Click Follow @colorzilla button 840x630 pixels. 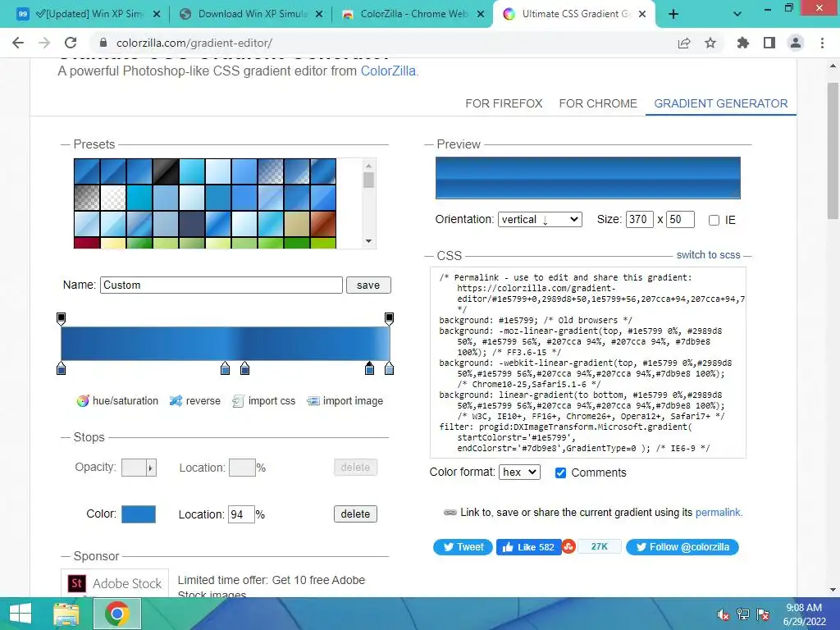[x=682, y=547]
